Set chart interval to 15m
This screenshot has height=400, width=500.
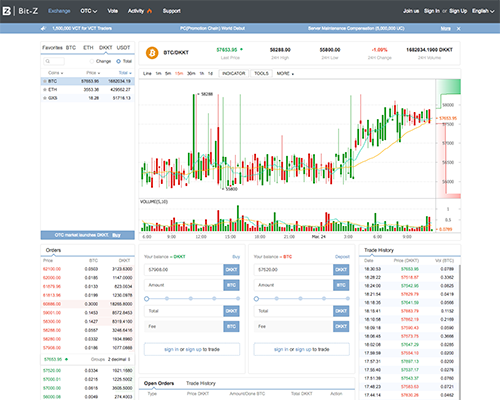[179, 73]
